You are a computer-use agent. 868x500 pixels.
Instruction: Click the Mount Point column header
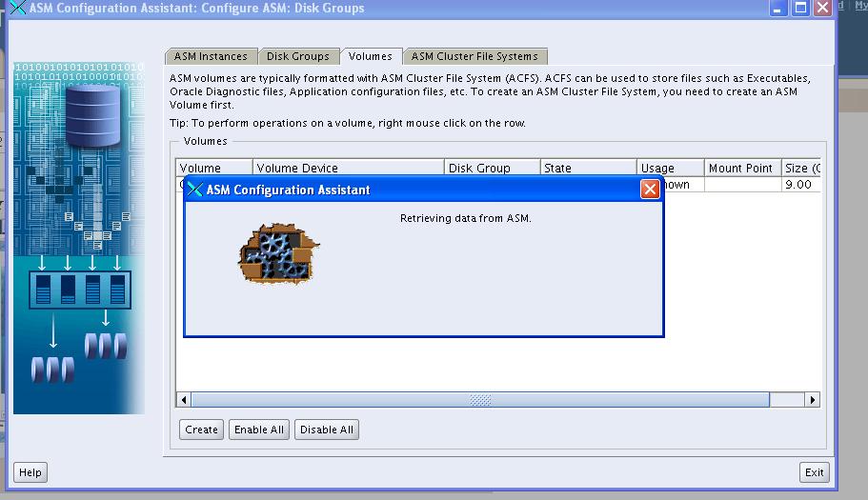743,168
